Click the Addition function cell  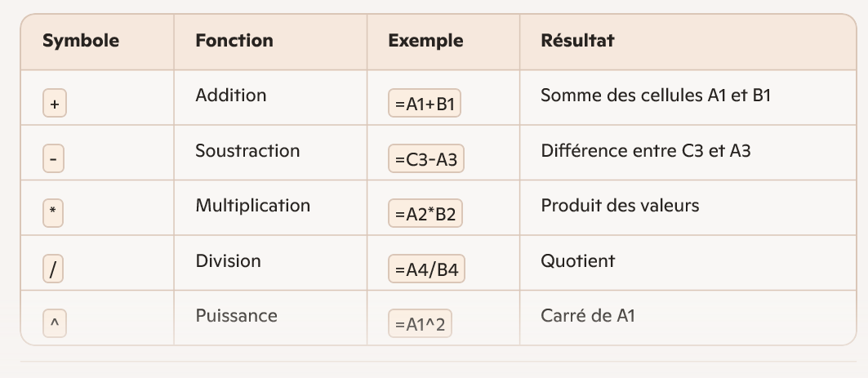(x=231, y=96)
